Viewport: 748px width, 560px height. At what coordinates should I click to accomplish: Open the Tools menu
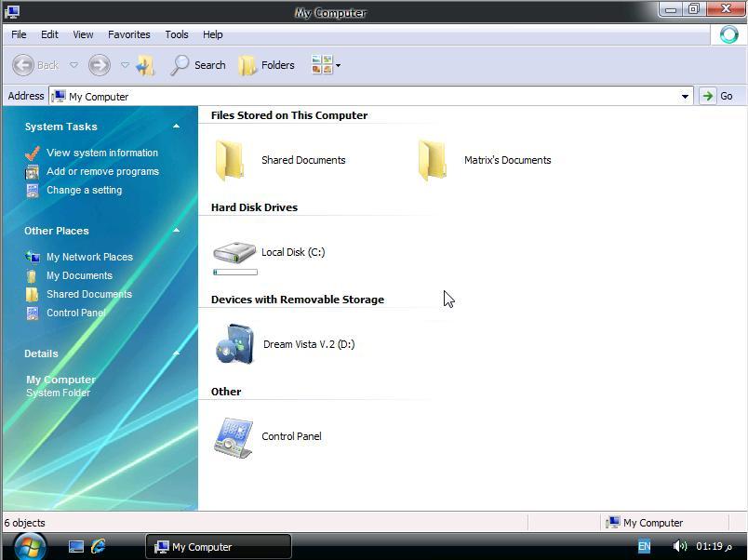pyautogui.click(x=176, y=34)
